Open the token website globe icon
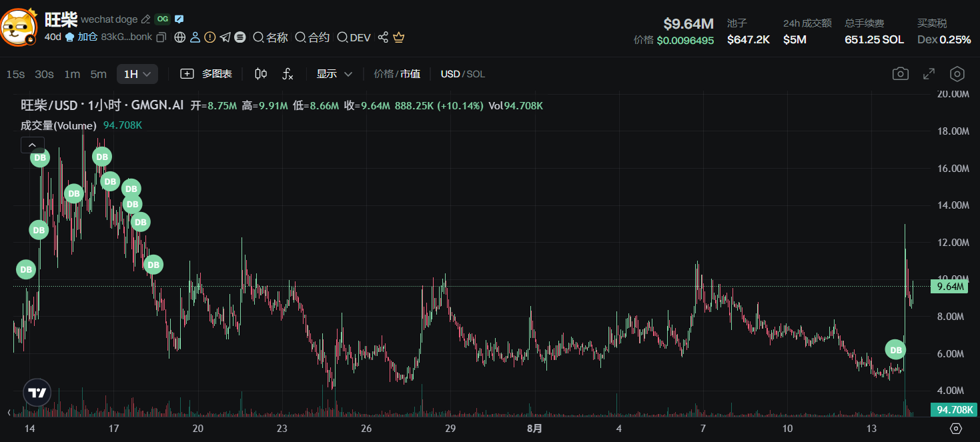The width and height of the screenshot is (980, 442). [x=179, y=37]
